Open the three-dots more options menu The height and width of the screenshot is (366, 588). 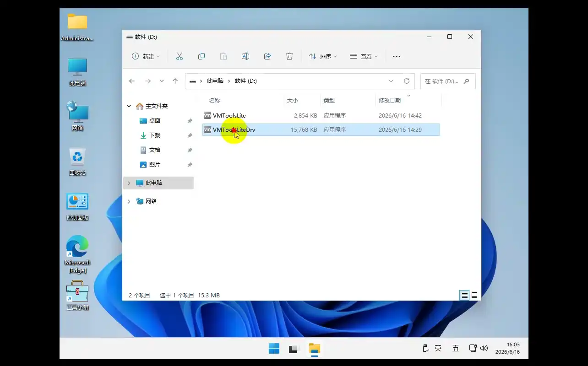point(397,57)
